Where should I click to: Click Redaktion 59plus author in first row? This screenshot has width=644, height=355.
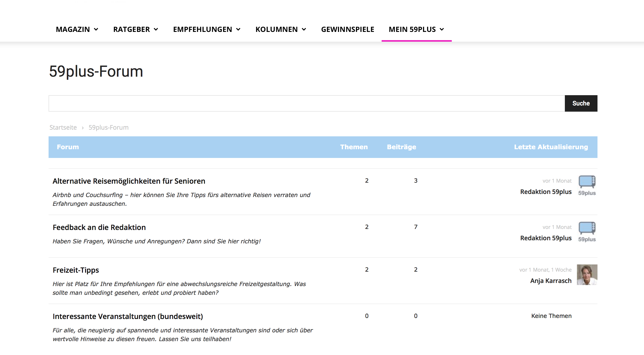coord(546,192)
